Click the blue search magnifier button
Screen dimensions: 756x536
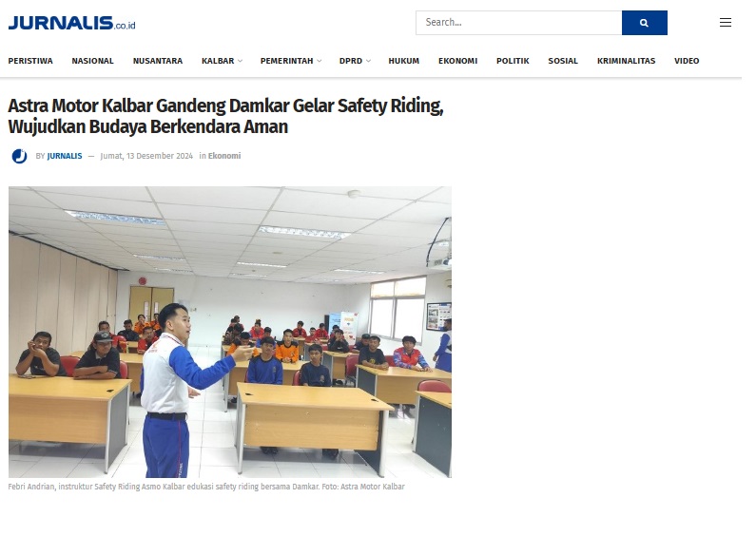tap(644, 23)
